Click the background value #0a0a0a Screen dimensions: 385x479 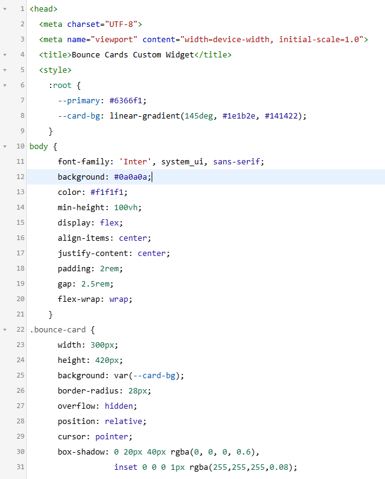pyautogui.click(x=131, y=177)
